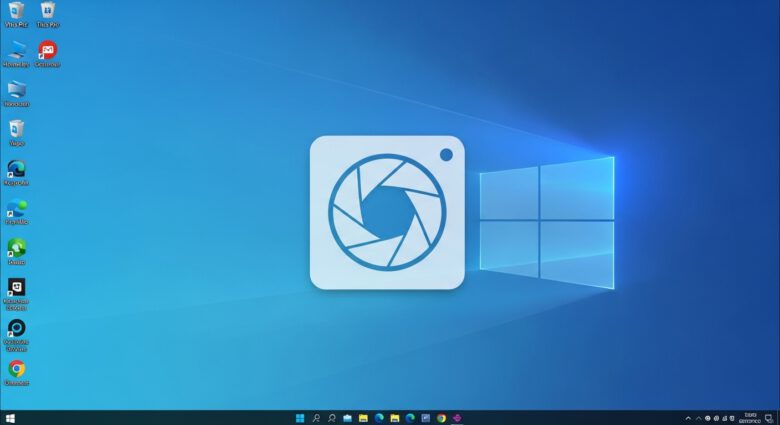This screenshot has width=780, height=425.
Task: Click the second round icon in the system tray
Action: tap(716, 419)
